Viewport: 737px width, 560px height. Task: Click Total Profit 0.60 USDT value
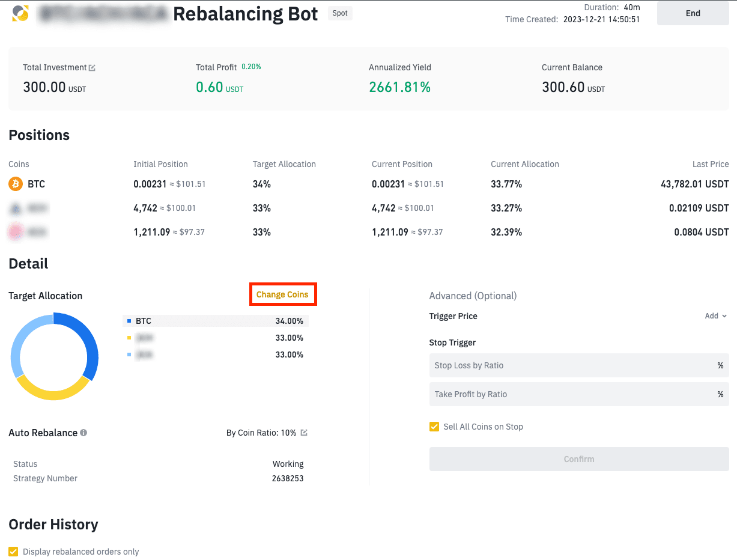(219, 87)
